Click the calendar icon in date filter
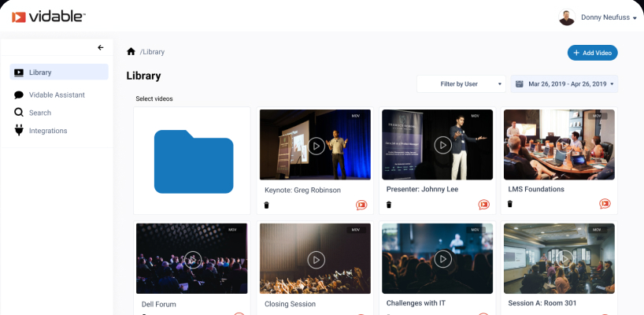Viewport: 644px width, 315px height. coord(520,83)
